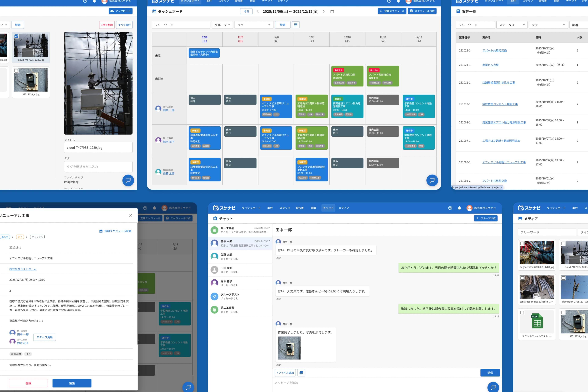The width and height of the screenshot is (588, 392).
Task: Check the ai-generated-8866051_1280.jpg checkbox
Action: click(x=522, y=243)
